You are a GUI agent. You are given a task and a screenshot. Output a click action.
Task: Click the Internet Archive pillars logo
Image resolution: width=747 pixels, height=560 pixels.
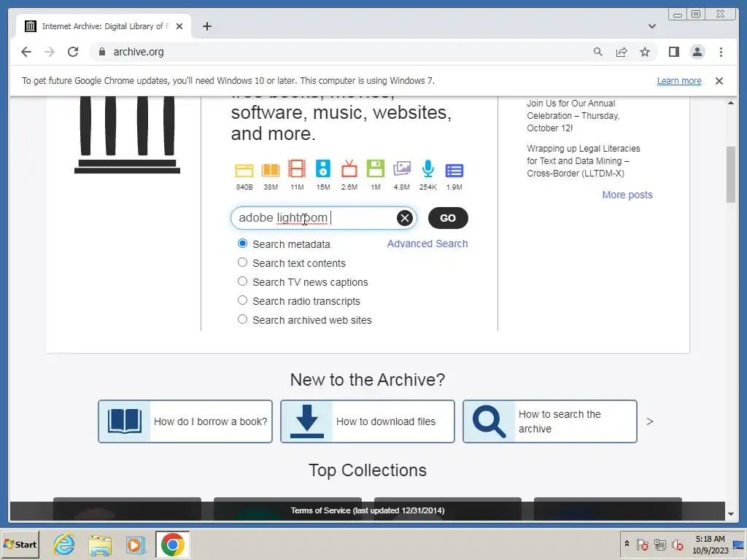[x=127, y=134]
